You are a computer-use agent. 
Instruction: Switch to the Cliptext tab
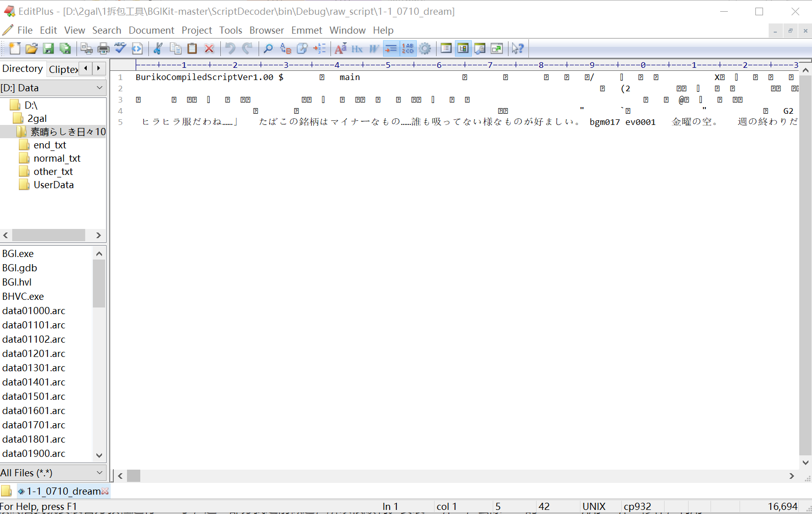coord(63,69)
